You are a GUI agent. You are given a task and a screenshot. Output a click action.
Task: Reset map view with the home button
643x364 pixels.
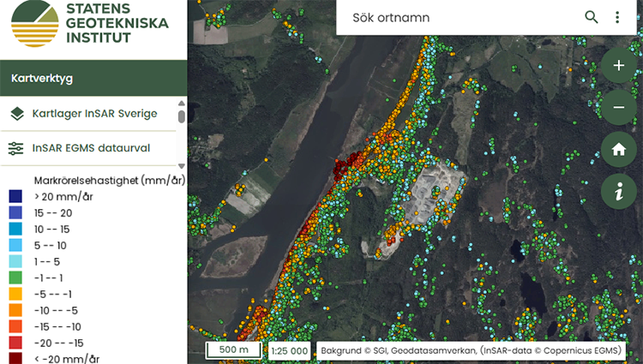pyautogui.click(x=618, y=149)
